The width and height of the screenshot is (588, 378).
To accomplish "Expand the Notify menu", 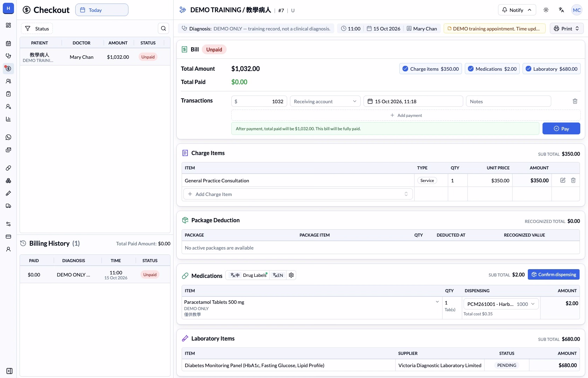I will pyautogui.click(x=517, y=10).
